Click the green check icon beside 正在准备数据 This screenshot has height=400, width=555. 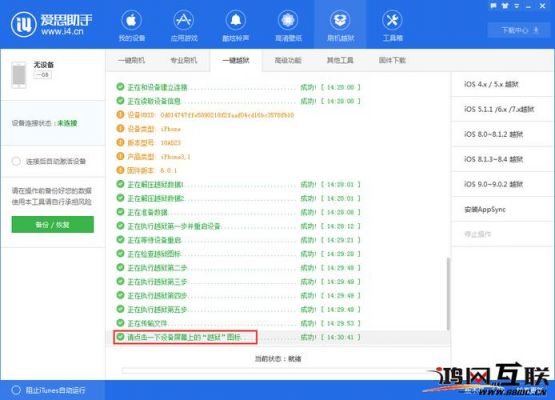coord(120,212)
